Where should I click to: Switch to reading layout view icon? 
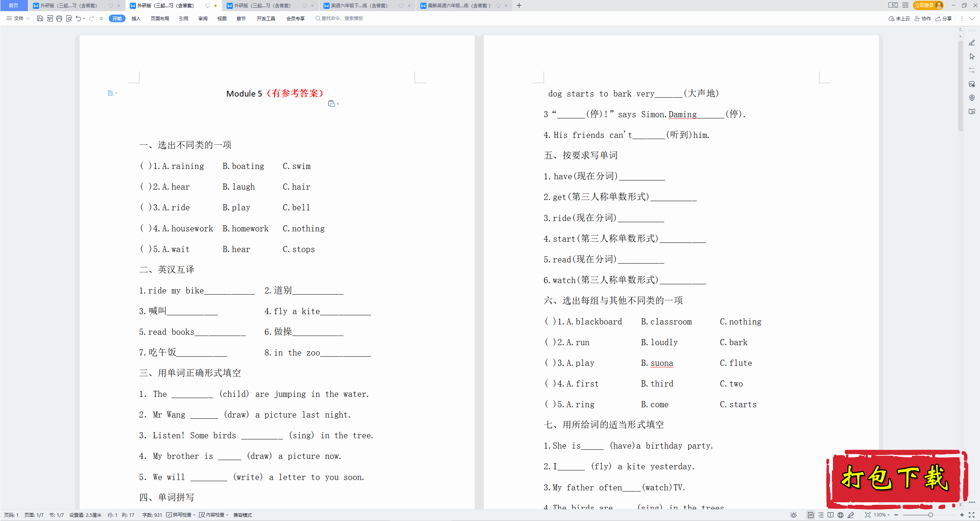(x=830, y=515)
